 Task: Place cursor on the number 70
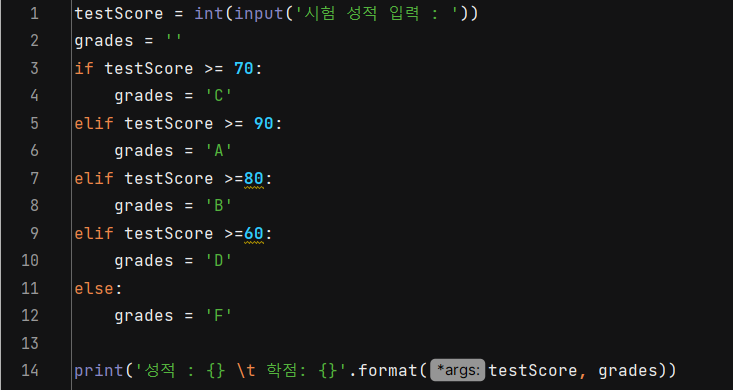(244, 69)
